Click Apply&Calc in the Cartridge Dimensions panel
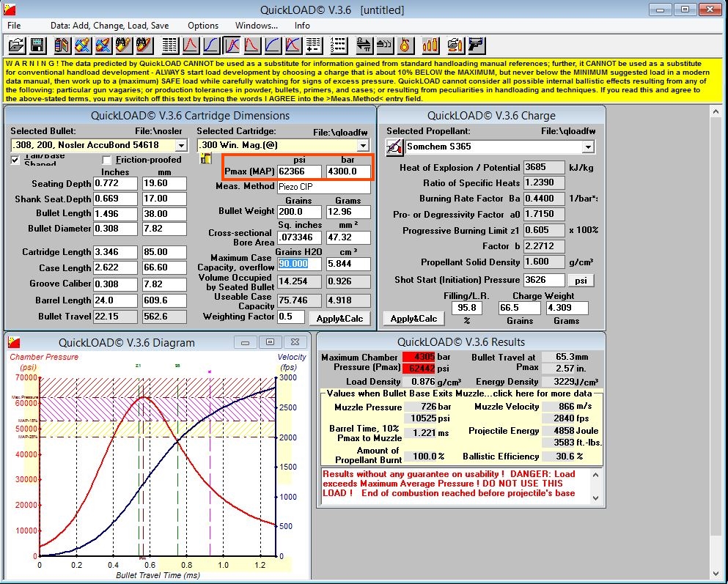 (339, 318)
